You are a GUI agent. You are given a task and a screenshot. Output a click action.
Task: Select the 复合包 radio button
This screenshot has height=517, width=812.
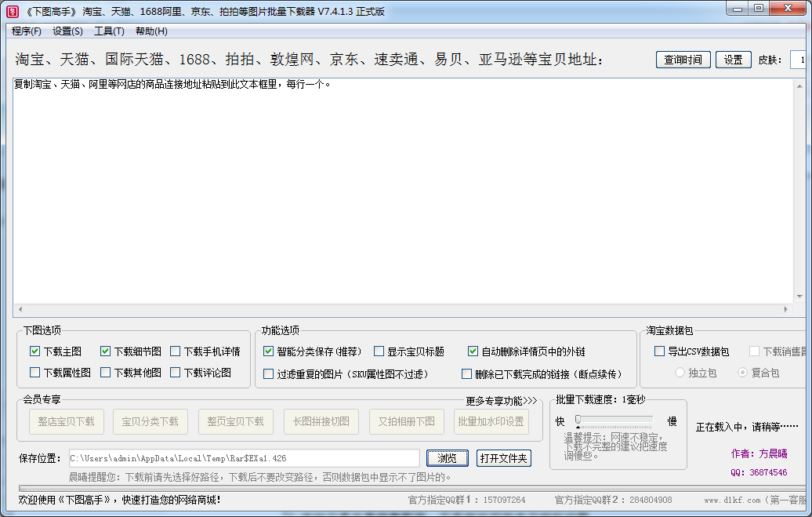pos(742,373)
